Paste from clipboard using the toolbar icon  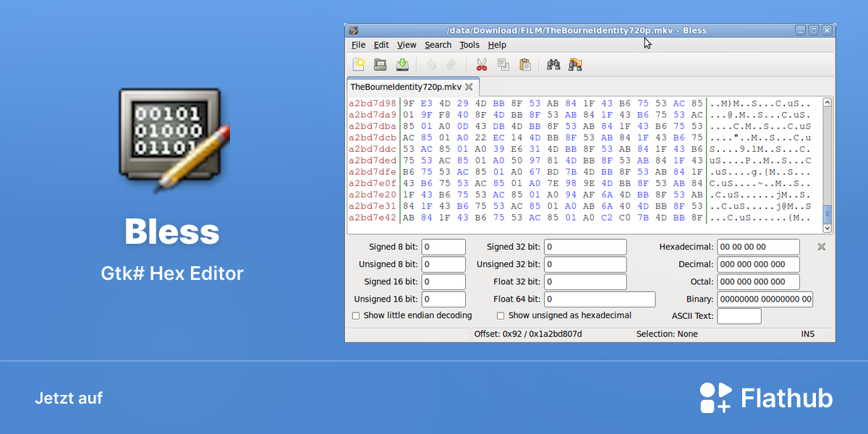pos(525,64)
